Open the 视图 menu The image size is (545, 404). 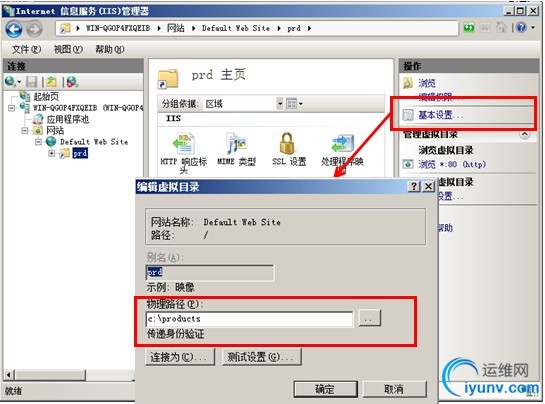point(68,49)
